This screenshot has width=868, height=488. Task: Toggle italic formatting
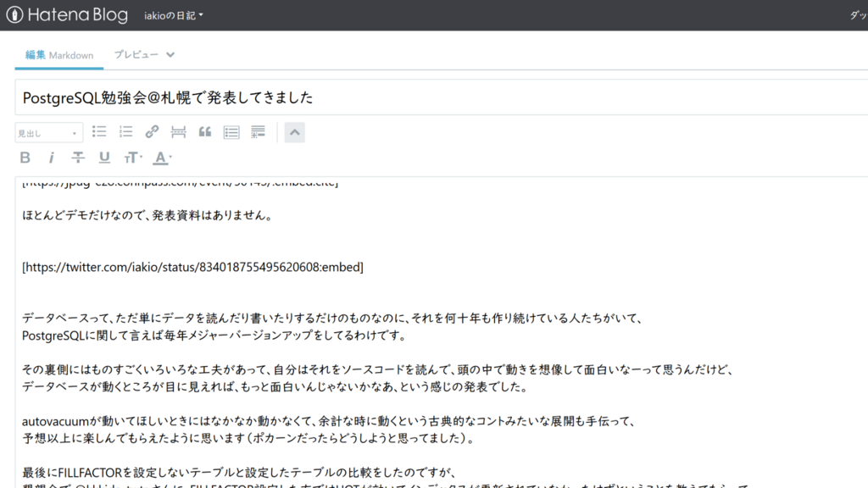pos(51,157)
